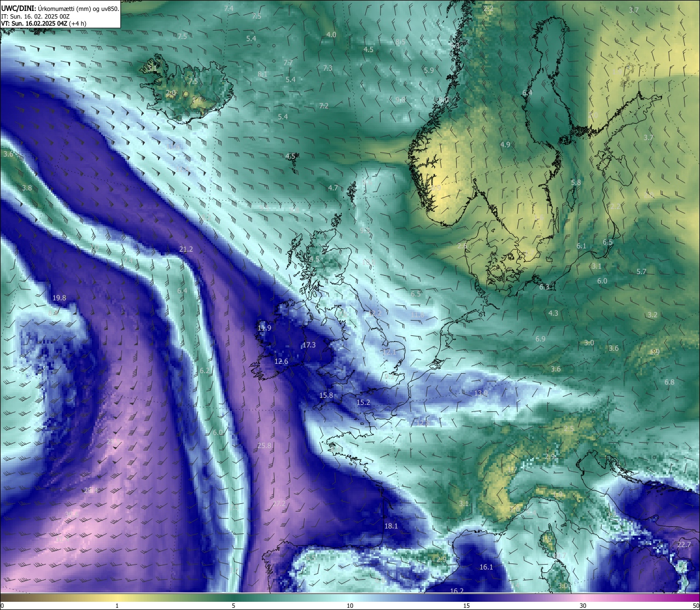700x610 pixels.
Task: Select the 25.8 value west of Brittany
Action: [x=264, y=446]
